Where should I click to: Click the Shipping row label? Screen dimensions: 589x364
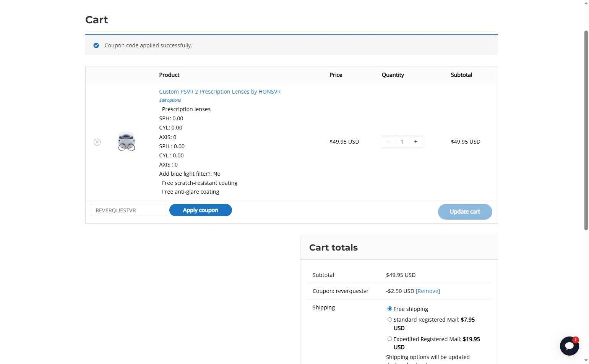(324, 307)
